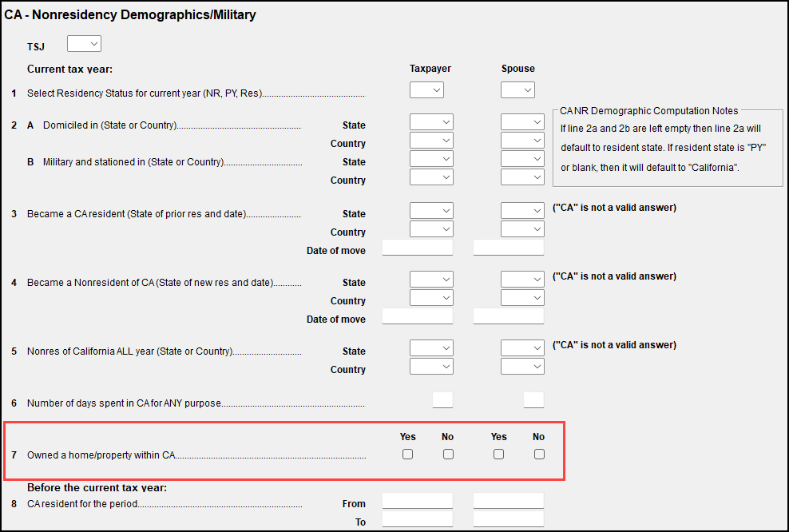Click Spouse Date of move field, line 4
789x532 pixels.
(x=509, y=317)
